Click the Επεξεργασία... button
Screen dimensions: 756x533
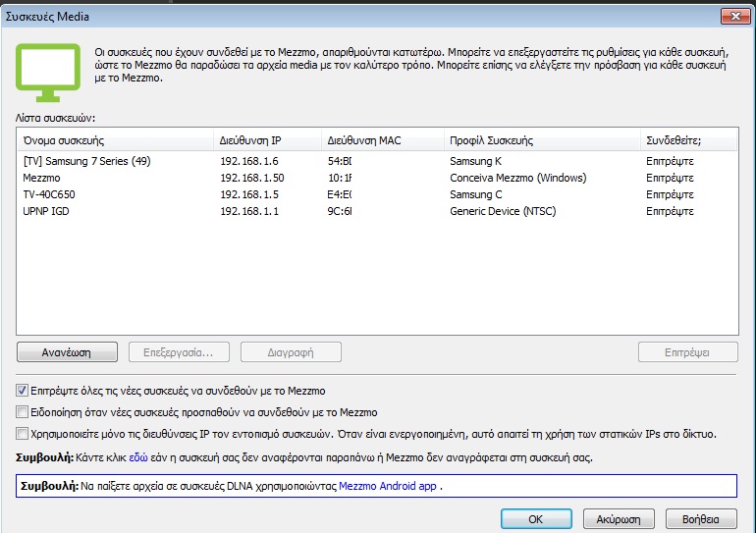point(179,352)
